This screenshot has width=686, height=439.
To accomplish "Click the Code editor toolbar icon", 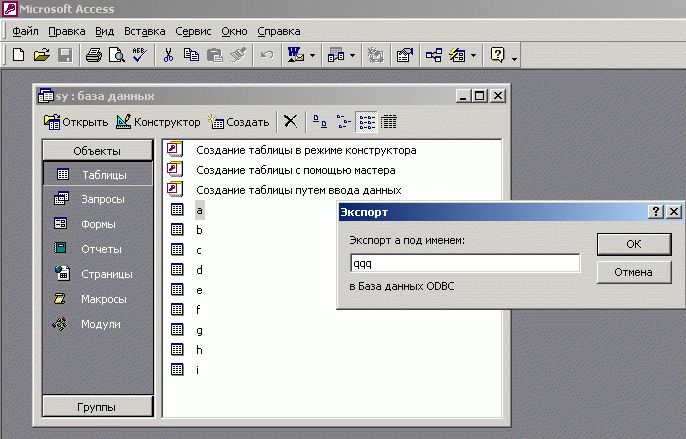I will tap(375, 55).
